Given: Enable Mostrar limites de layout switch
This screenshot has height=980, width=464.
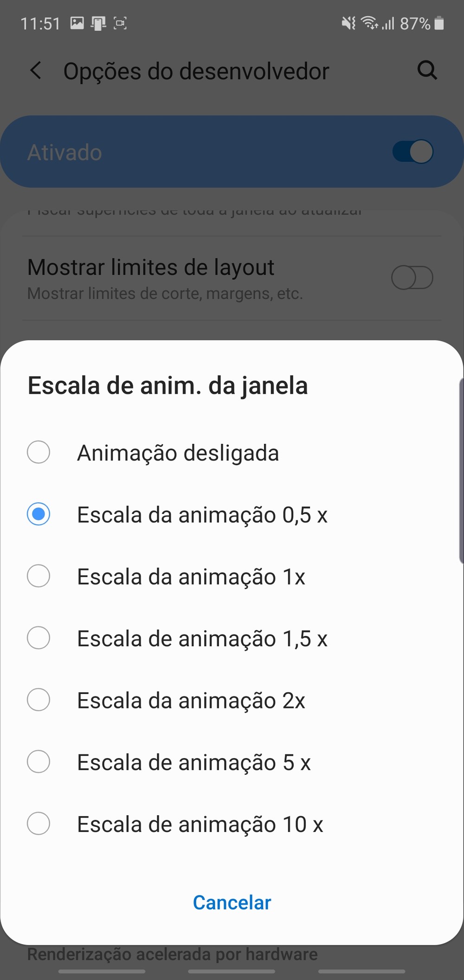Looking at the screenshot, I should [x=412, y=278].
